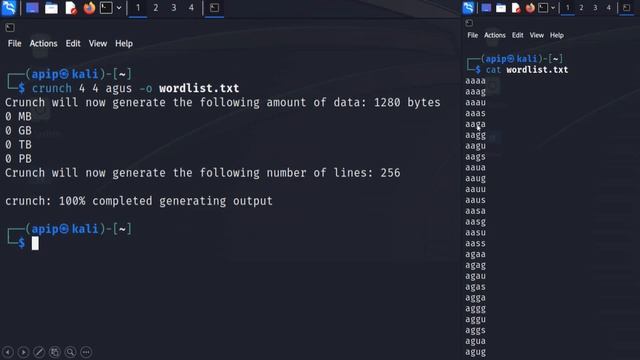Open Kali menu in right panel

point(468,7)
